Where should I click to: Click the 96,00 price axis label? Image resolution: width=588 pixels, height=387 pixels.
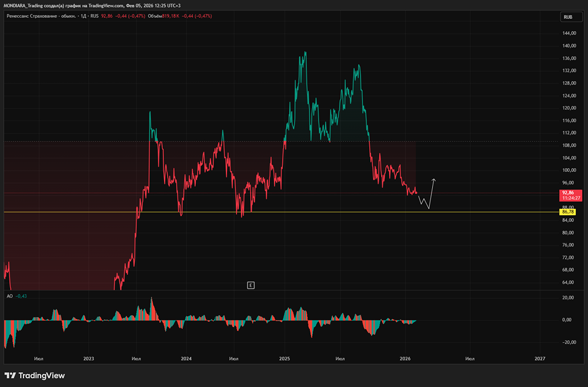[x=569, y=183]
